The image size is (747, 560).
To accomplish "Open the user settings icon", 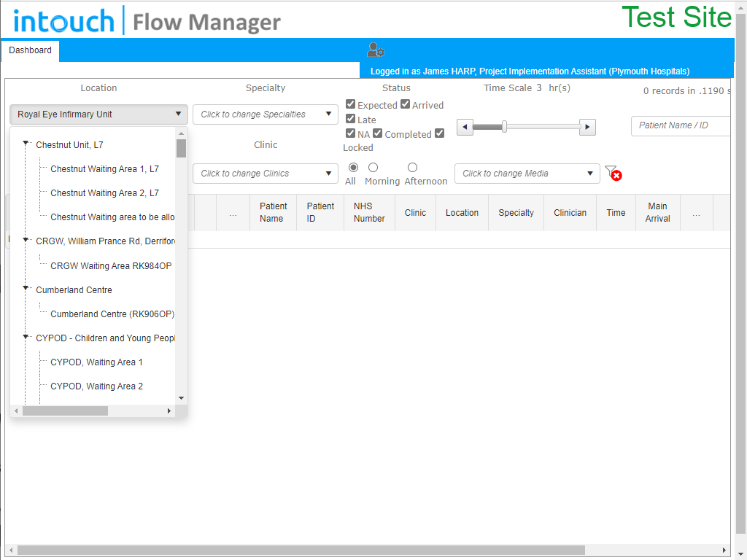I will [x=376, y=50].
